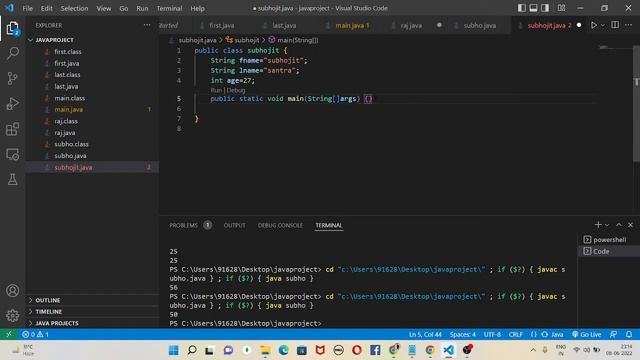This screenshot has height=360, width=640.
Task: Open the Extensions view
Action: point(12,129)
